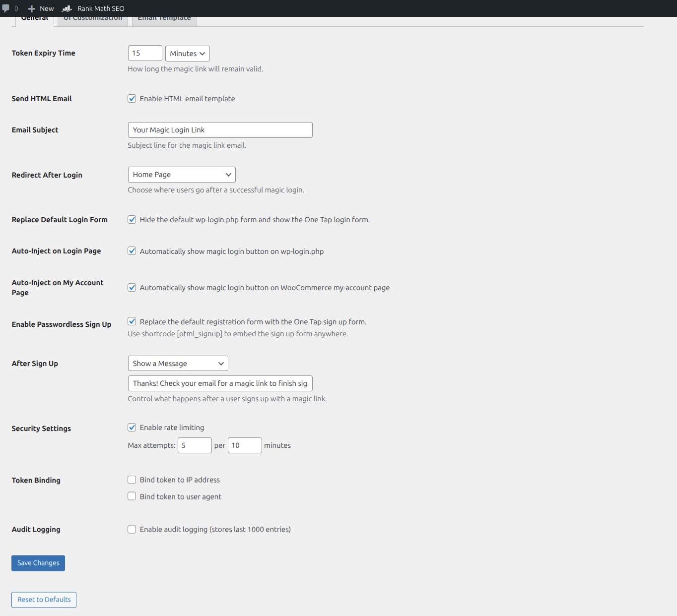The height and width of the screenshot is (616, 677).
Task: Select the Max attempts number field
Action: pyautogui.click(x=195, y=445)
